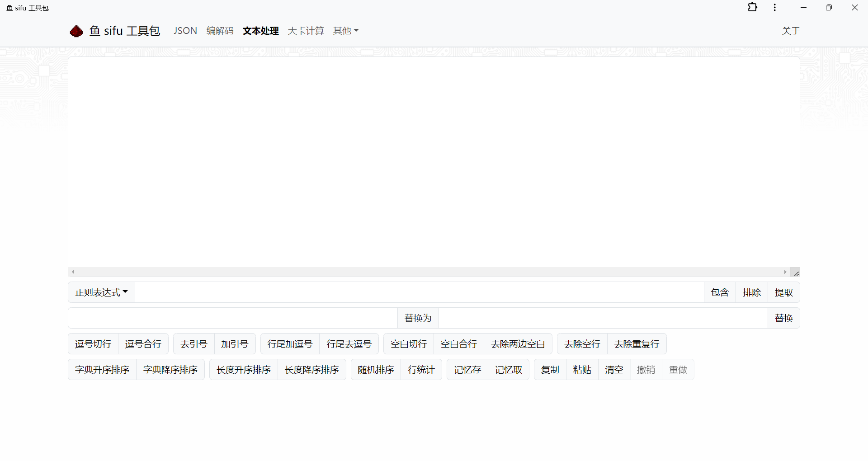Switch to the 编解码 tab
The width and height of the screenshot is (868, 461).
[x=220, y=31]
